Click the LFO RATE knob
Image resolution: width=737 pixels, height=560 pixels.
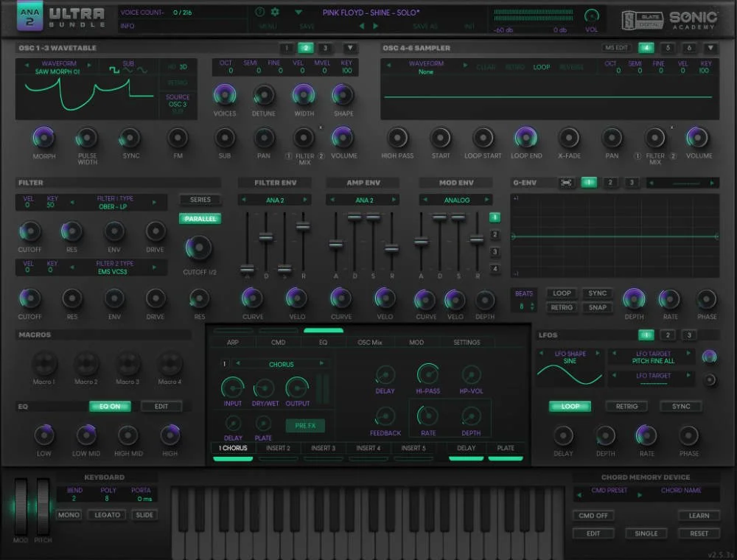(x=646, y=435)
